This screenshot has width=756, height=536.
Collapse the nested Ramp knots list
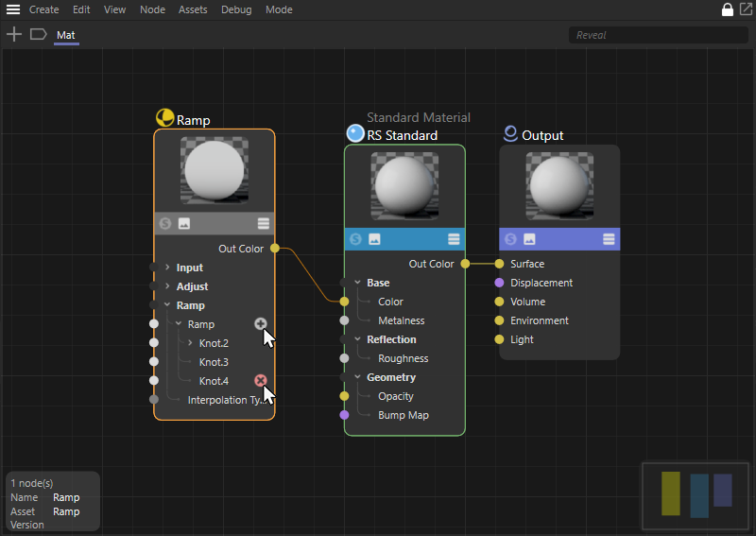coord(179,323)
